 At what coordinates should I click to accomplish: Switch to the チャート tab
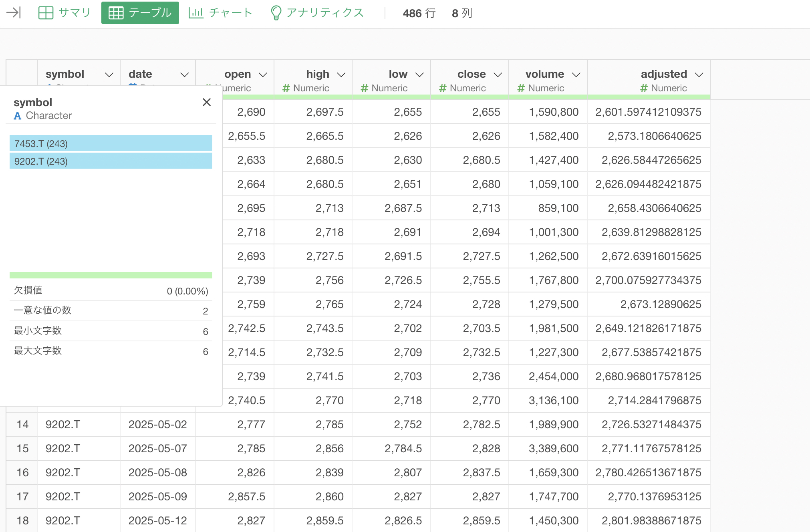point(230,13)
